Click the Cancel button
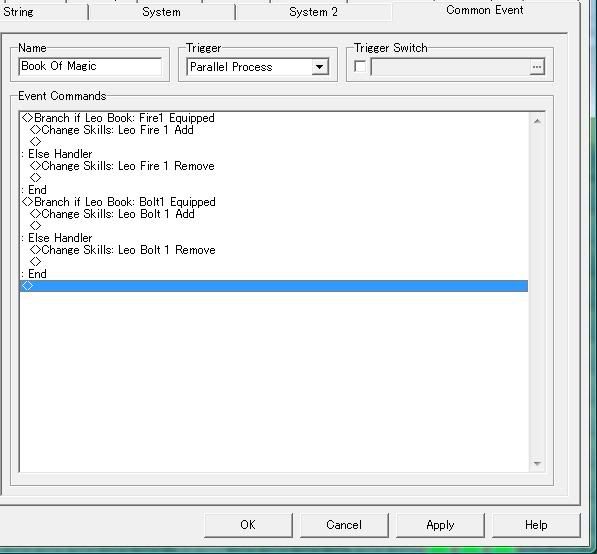The image size is (597, 554). tap(344, 525)
